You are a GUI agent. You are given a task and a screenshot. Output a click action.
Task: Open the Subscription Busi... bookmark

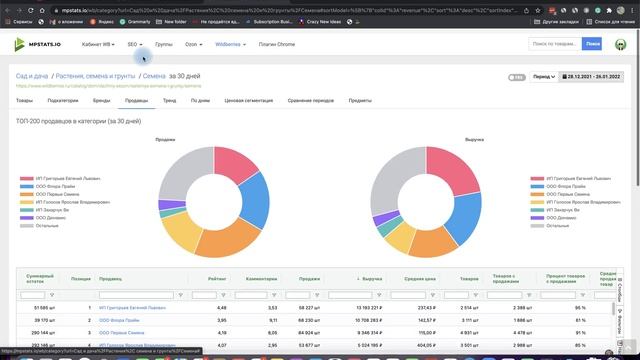point(269,22)
